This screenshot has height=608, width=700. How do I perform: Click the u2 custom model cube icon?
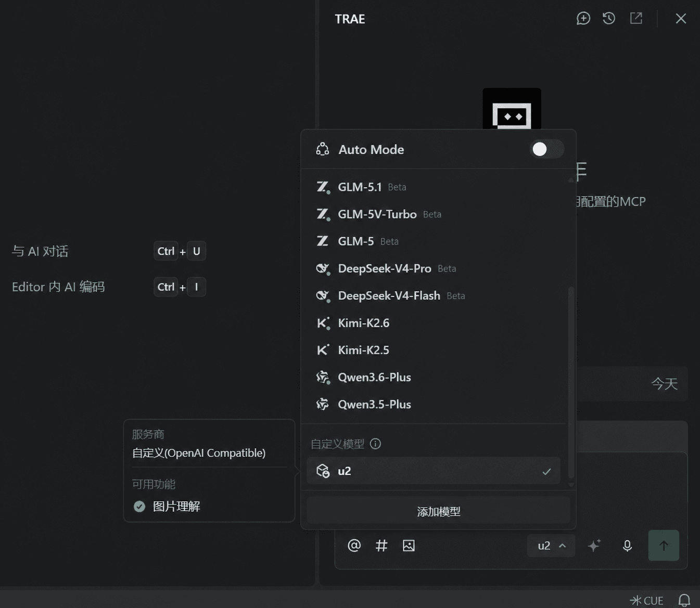coord(323,471)
